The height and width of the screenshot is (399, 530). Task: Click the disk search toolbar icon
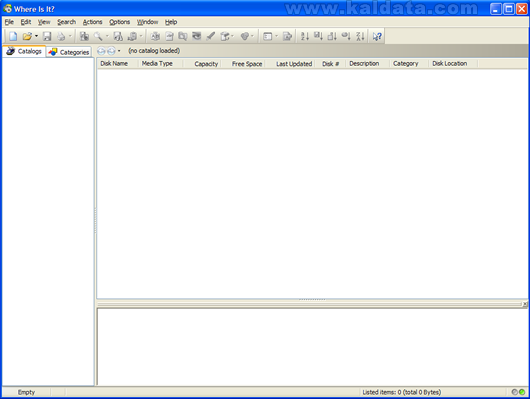tap(118, 36)
